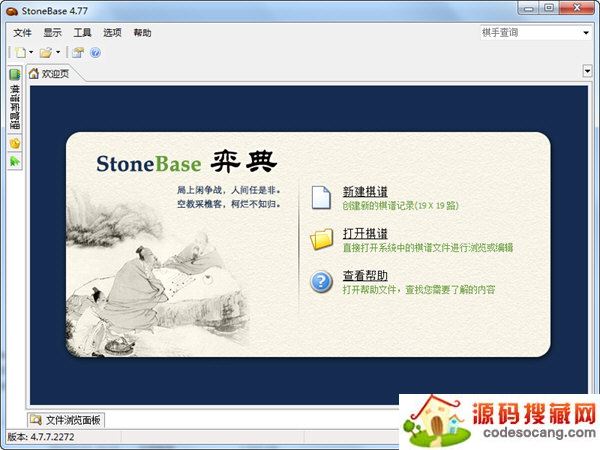Expand the 棋手查询 combo box arrow

point(586,33)
